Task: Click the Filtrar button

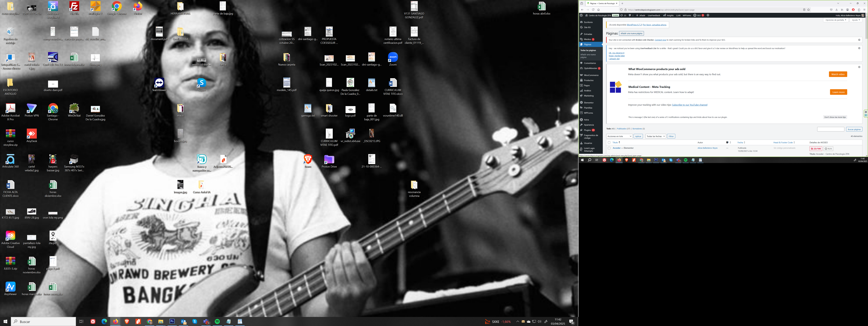Action: point(671,136)
